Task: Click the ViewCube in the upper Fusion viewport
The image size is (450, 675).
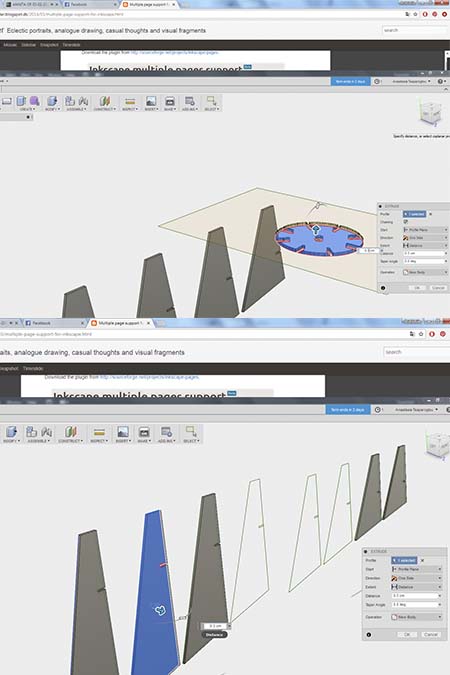Action: pos(430,112)
